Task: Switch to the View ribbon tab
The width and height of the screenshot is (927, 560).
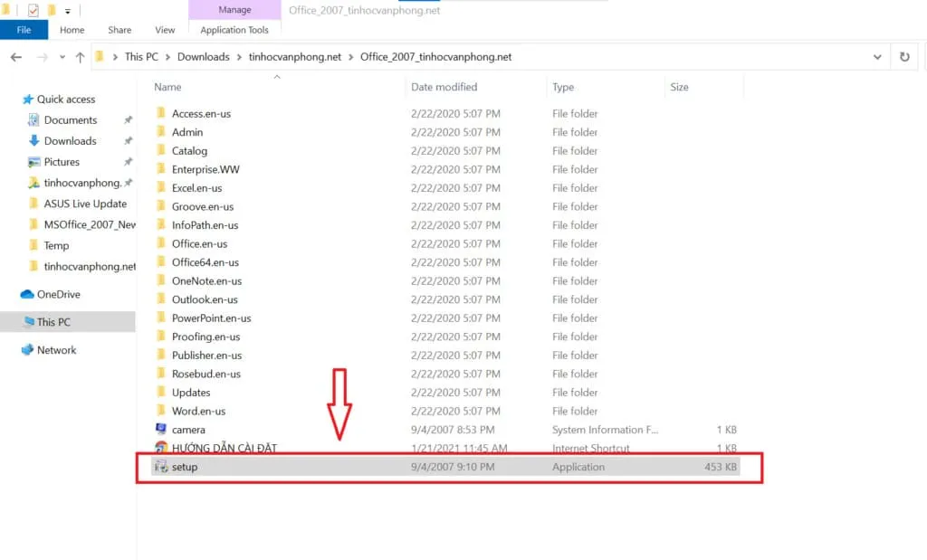Action: coord(165,30)
